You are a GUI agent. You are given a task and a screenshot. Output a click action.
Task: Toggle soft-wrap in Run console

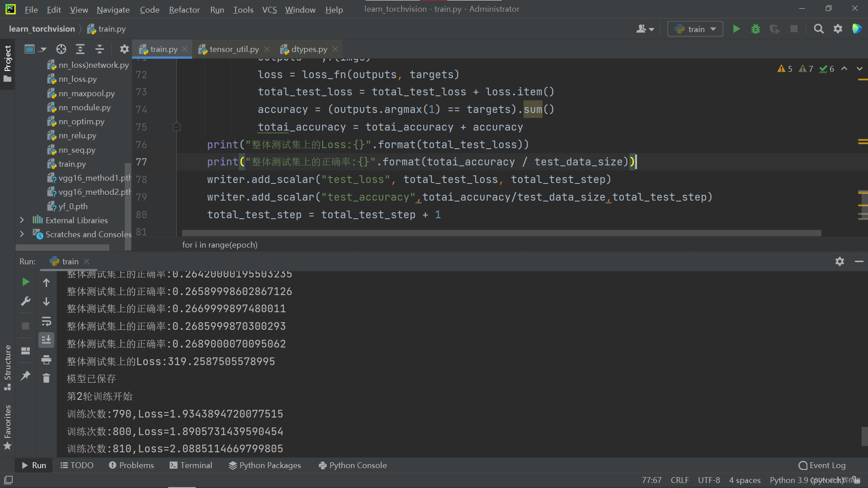point(46,321)
